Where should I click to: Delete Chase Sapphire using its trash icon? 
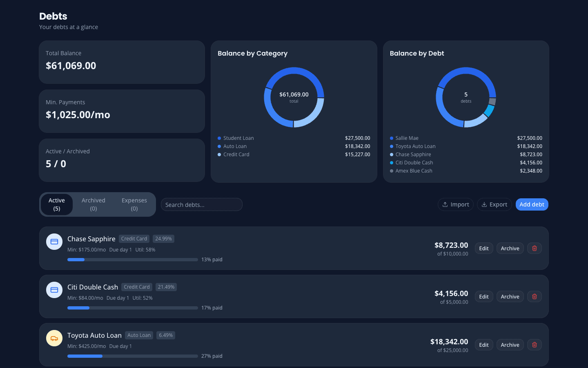534,248
